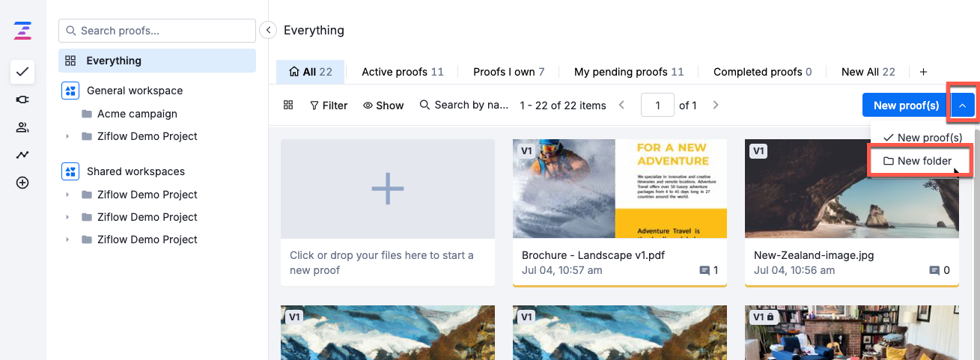Image resolution: width=980 pixels, height=360 pixels.
Task: Open New-Zealand-image.jpg thumbnail
Action: 852,189
